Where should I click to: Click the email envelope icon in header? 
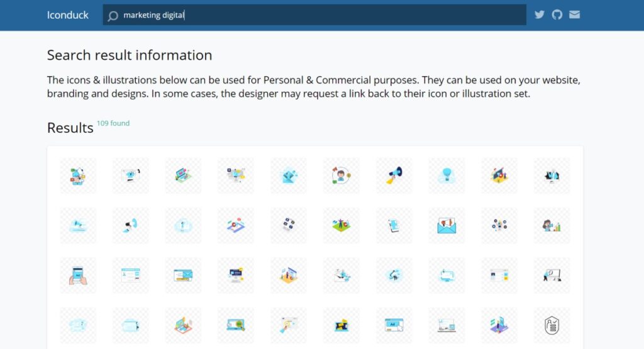pyautogui.click(x=575, y=15)
